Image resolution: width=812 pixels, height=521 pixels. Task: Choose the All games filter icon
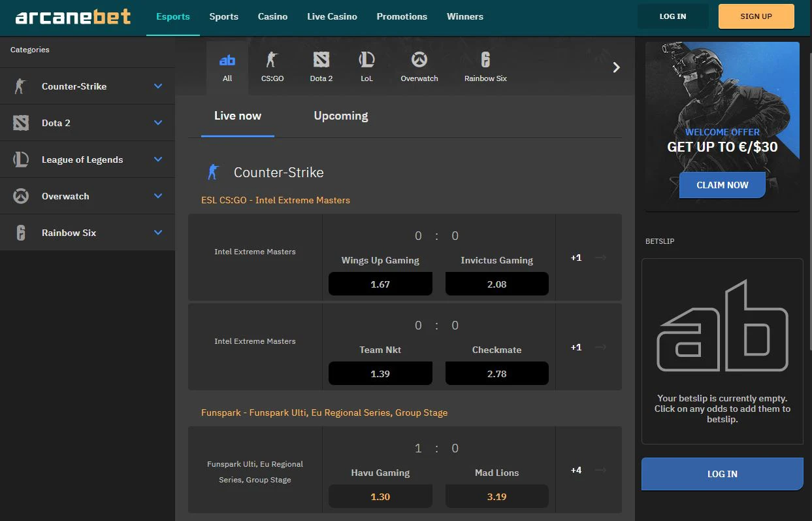(227, 60)
